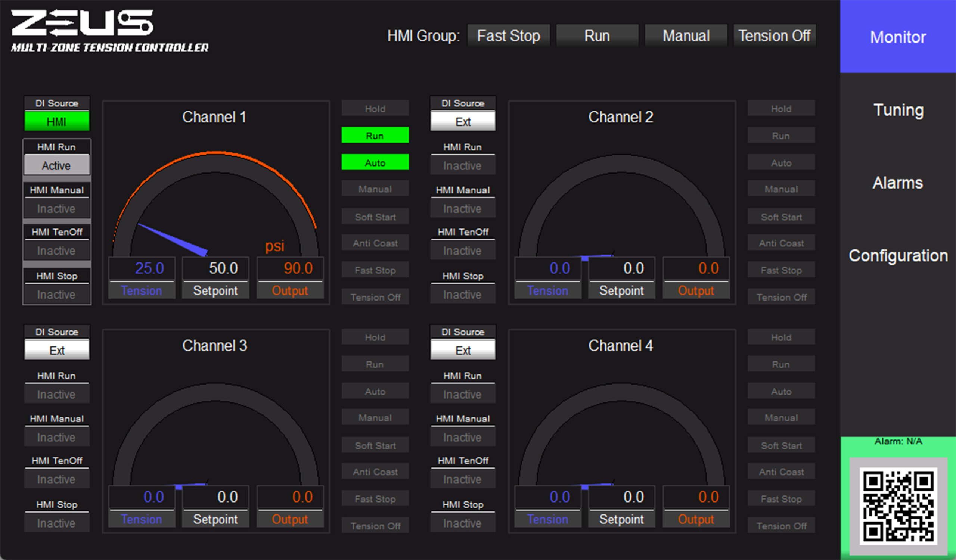
Task: Toggle Channel 1 HMI Run Active
Action: coord(57,165)
